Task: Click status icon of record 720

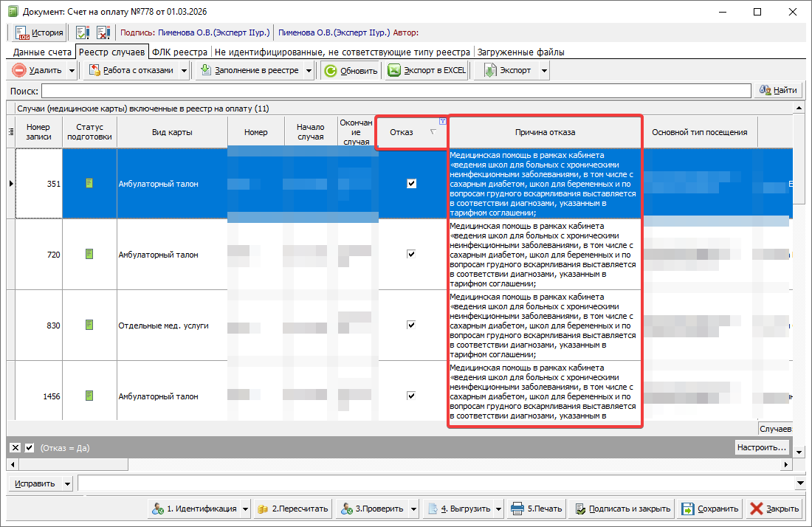Action: pos(89,254)
